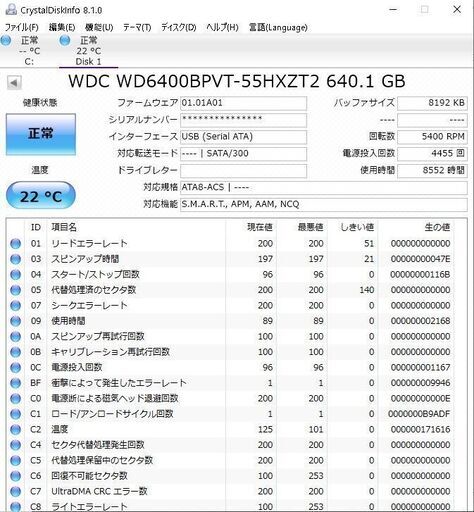This screenshot has width=474, height=512.
Task: Click status orb for ID 09 使用時間
Action: pyautogui.click(x=15, y=321)
